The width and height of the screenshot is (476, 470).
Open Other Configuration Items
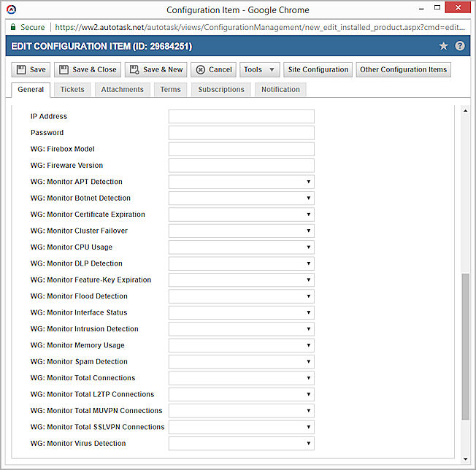[x=404, y=70]
